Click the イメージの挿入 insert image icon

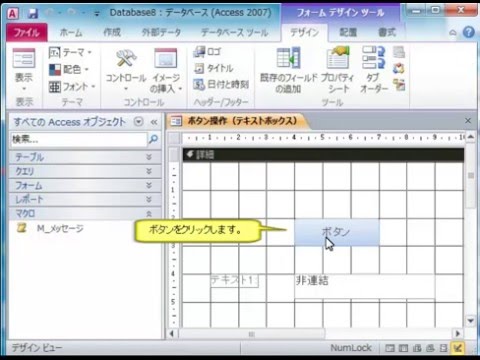point(166,59)
